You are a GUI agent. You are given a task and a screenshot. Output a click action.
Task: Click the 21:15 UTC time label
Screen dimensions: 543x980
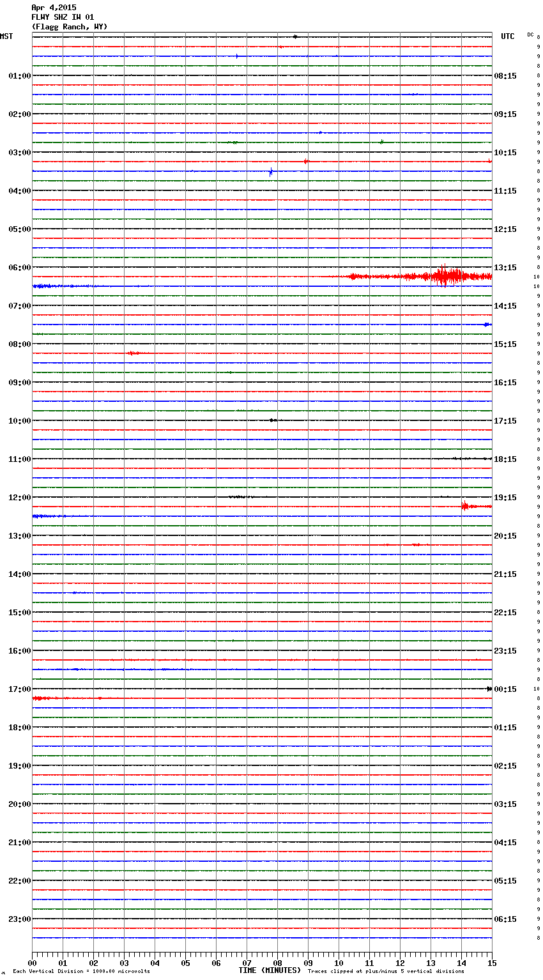[x=505, y=574]
